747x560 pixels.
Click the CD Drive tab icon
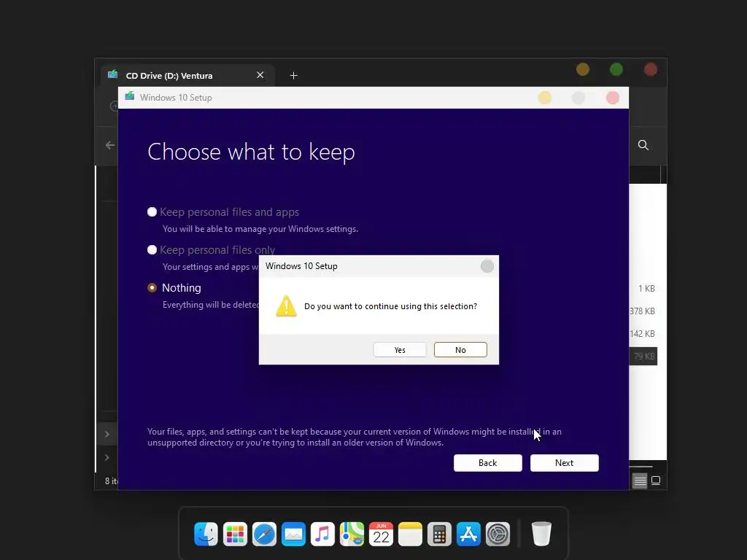[113, 74]
